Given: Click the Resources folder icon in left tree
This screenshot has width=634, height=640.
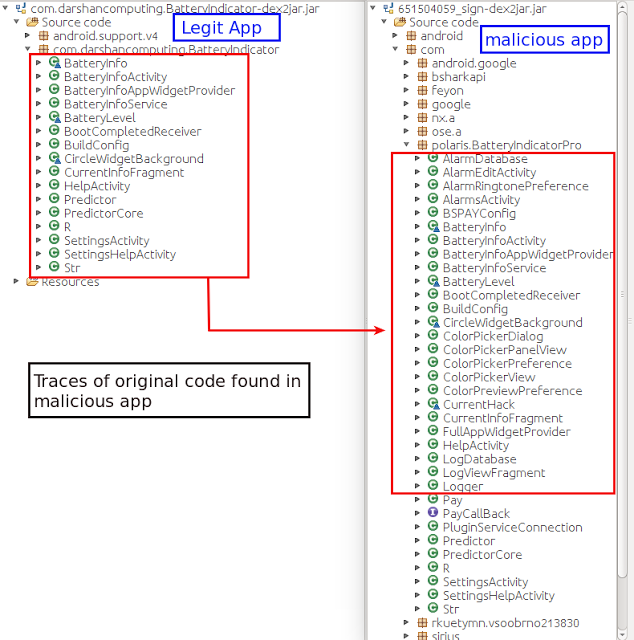Looking at the screenshot, I should click(x=32, y=282).
